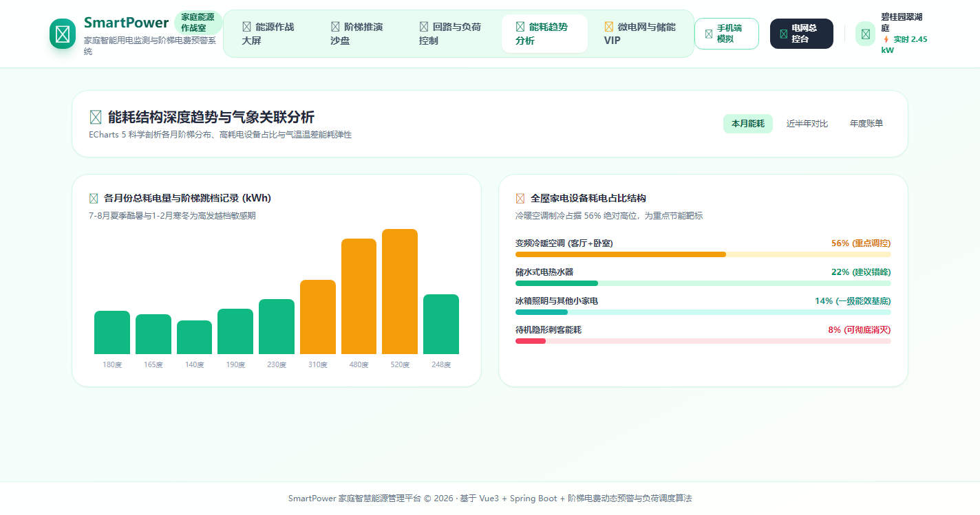Click the footer copyright text
This screenshot has width=980, height=515.
[490, 498]
